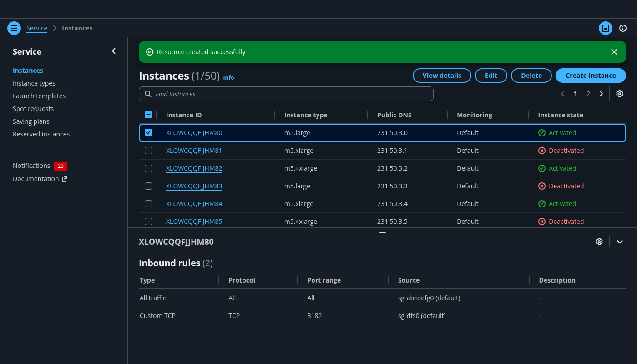Collapse the Service side navigation
This screenshot has height=364, width=637.
(114, 51)
